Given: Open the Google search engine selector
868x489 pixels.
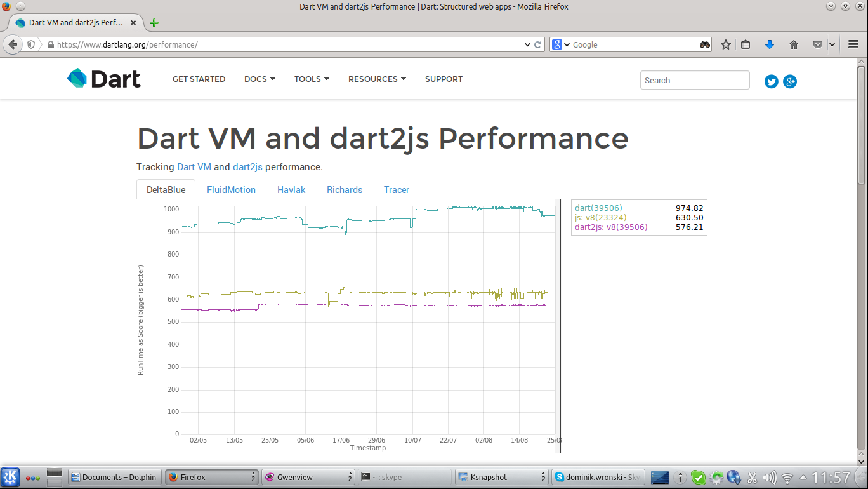Looking at the screenshot, I should pos(561,45).
